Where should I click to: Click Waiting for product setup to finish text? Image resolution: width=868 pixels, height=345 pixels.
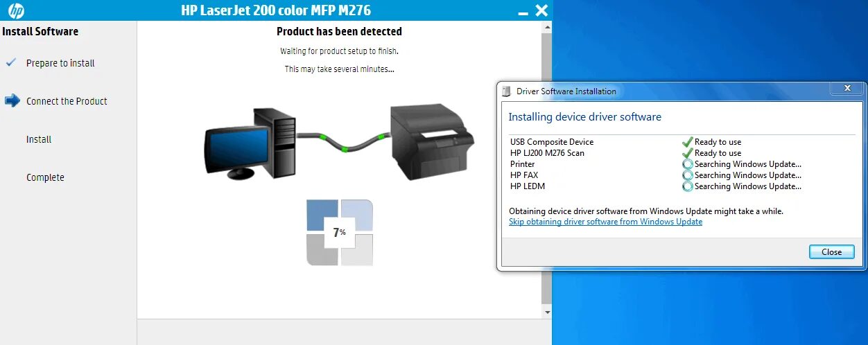coord(339,51)
